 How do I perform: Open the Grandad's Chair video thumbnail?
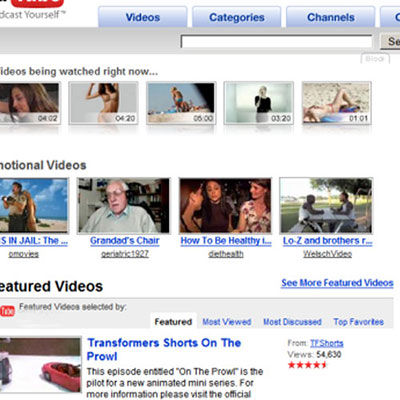[124, 205]
